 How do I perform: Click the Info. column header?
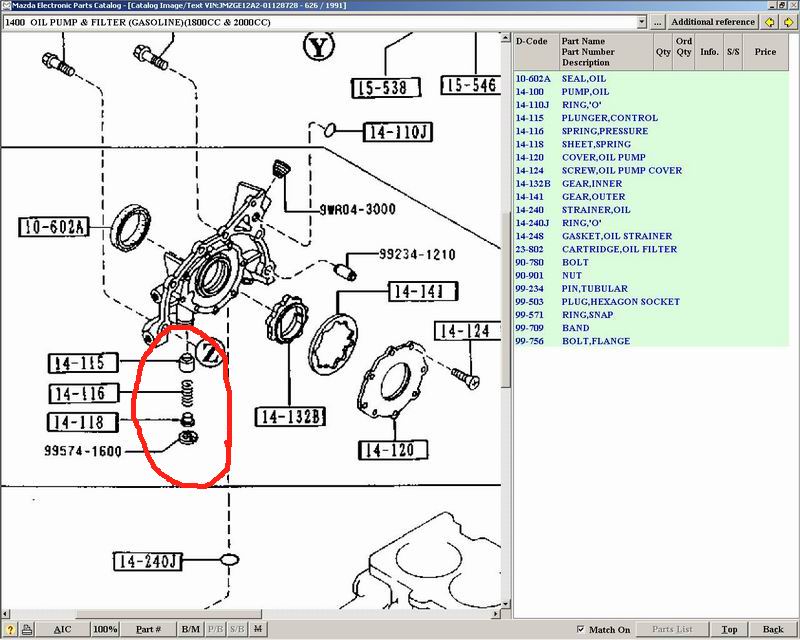(x=709, y=52)
